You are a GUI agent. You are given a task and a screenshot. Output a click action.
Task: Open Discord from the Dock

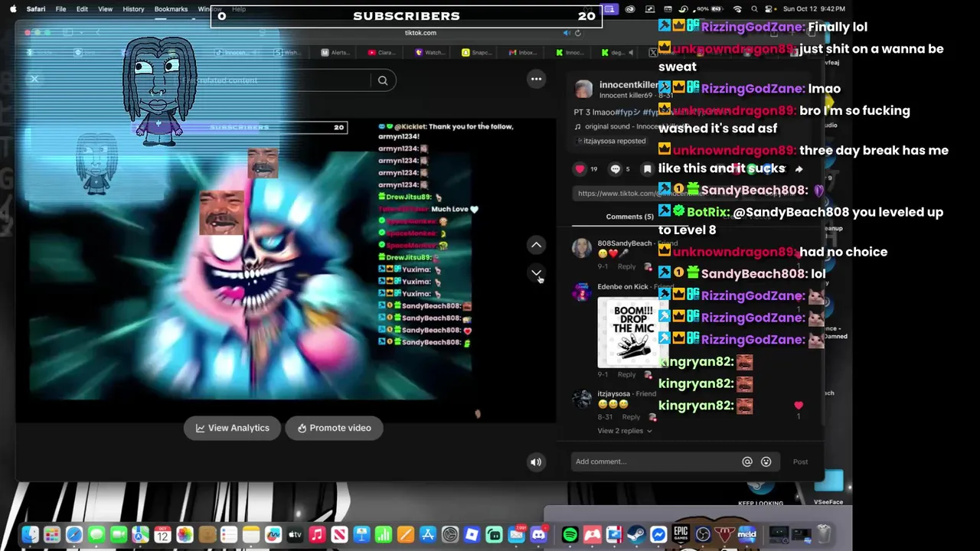(x=538, y=535)
